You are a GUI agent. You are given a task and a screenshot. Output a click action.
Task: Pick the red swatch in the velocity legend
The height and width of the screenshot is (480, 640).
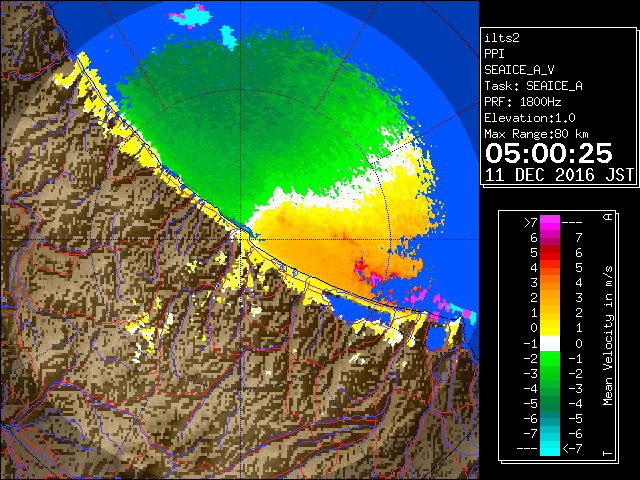(x=550, y=253)
